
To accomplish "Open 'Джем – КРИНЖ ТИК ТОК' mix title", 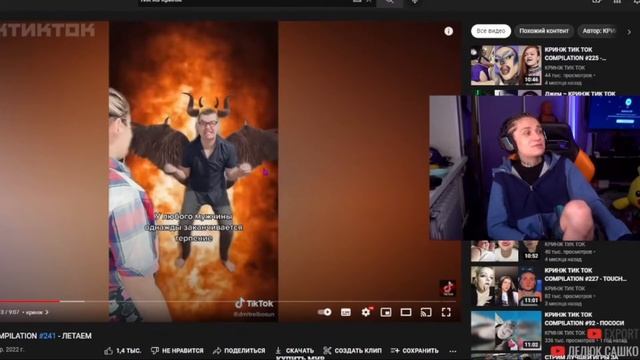I will tap(580, 93).
